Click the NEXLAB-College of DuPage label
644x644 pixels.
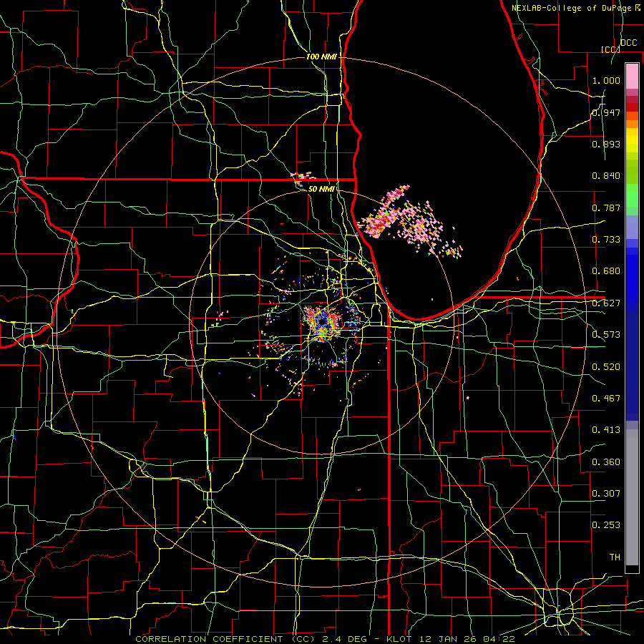click(576, 8)
